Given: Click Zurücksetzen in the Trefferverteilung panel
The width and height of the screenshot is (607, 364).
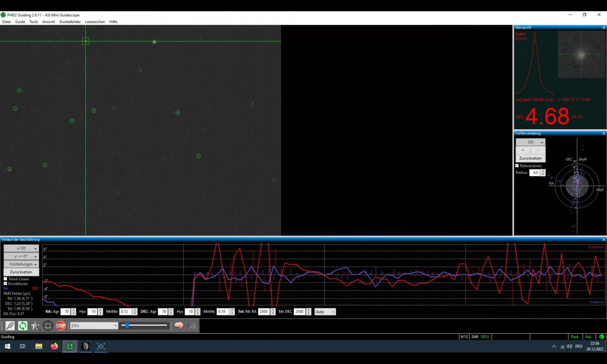Looking at the screenshot, I should pyautogui.click(x=530, y=158).
